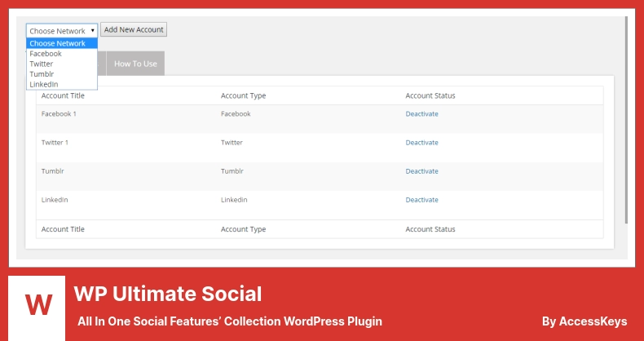Select Facebook from the network list
Viewport: 644px width, 341px height.
(x=62, y=54)
